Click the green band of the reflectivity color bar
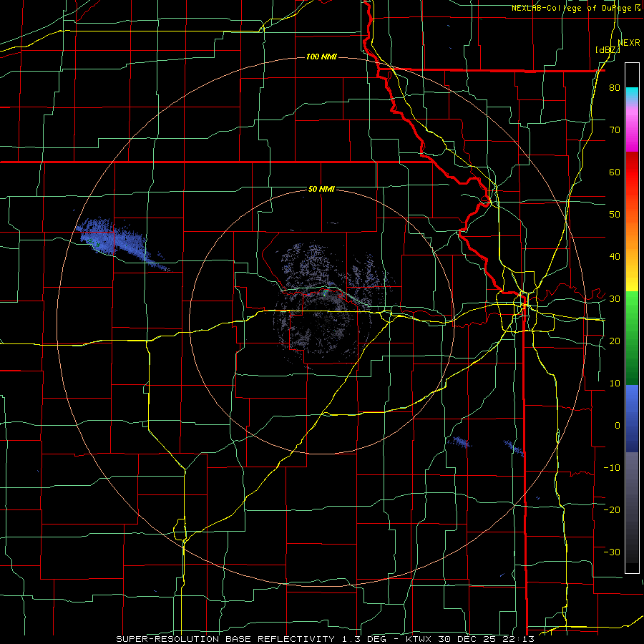The height and width of the screenshot is (644, 644). pyautogui.click(x=632, y=338)
